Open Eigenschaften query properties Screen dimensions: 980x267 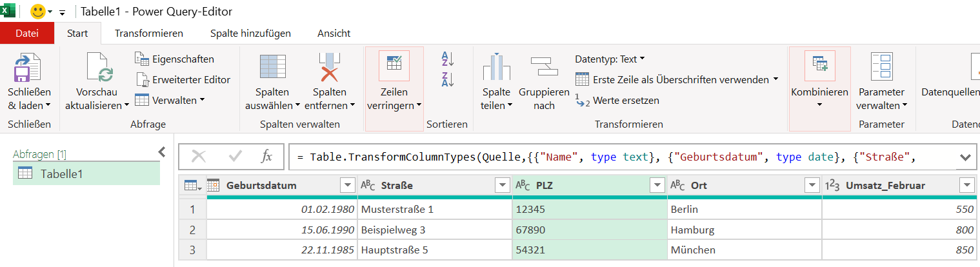pyautogui.click(x=174, y=59)
